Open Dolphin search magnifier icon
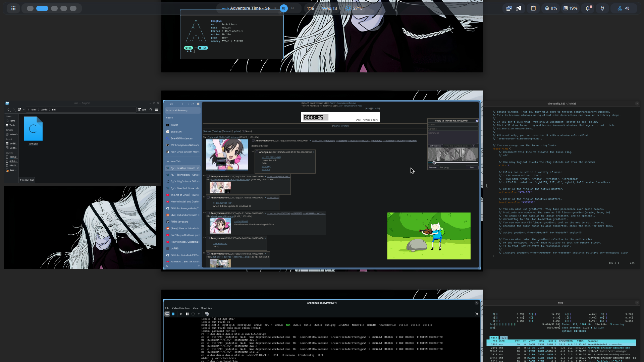Screen dimensions: 644x362 [151, 110]
